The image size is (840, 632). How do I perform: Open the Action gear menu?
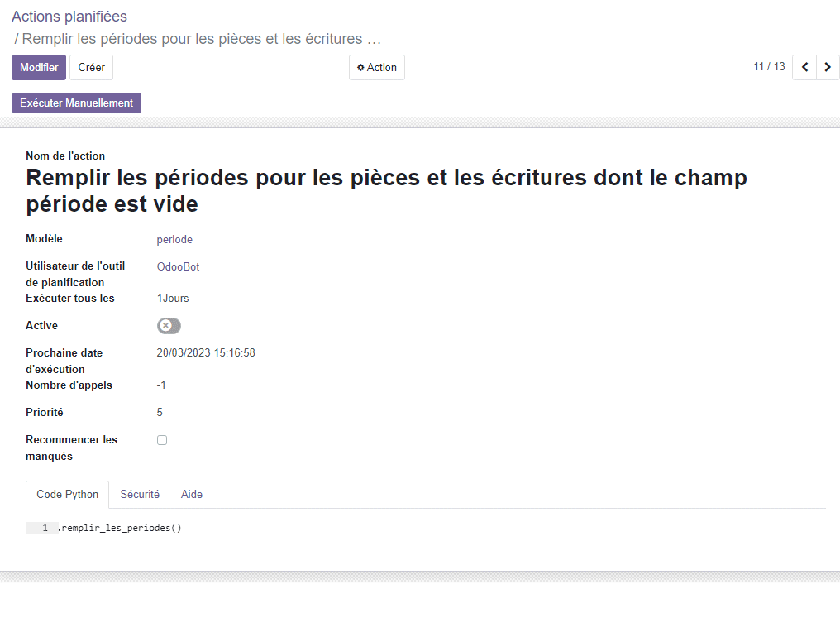coord(377,68)
